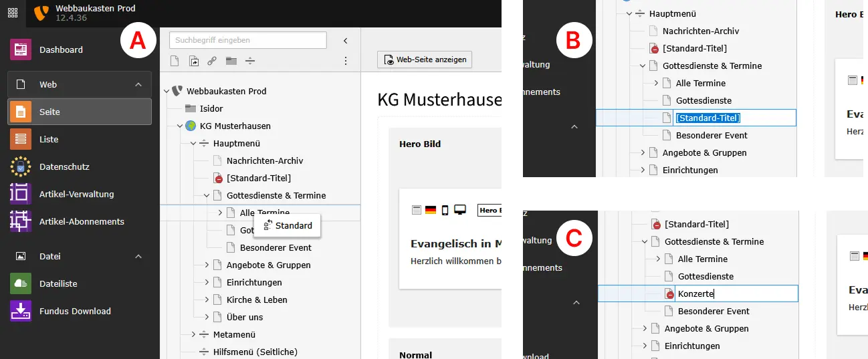Select the folder icon in page tree toolbar

[231, 61]
